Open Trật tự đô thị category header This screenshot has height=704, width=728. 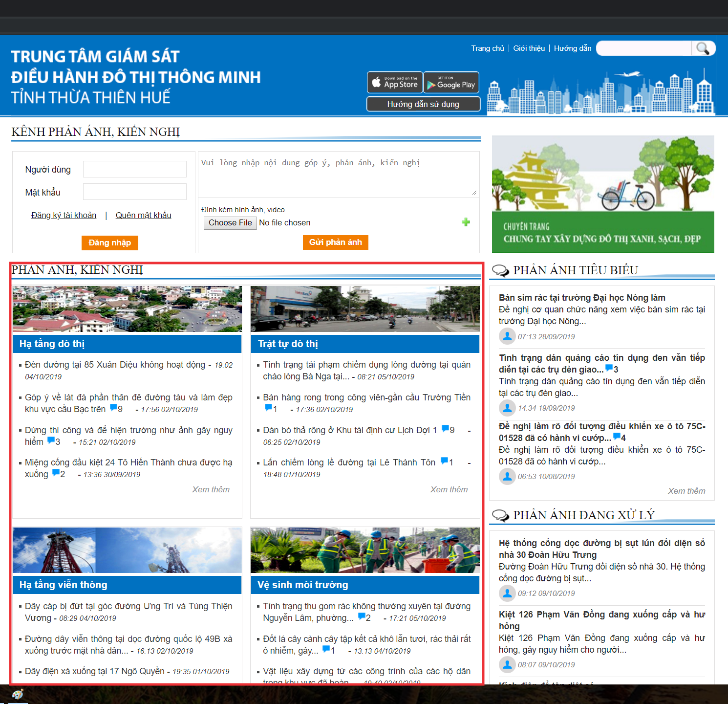365,344
